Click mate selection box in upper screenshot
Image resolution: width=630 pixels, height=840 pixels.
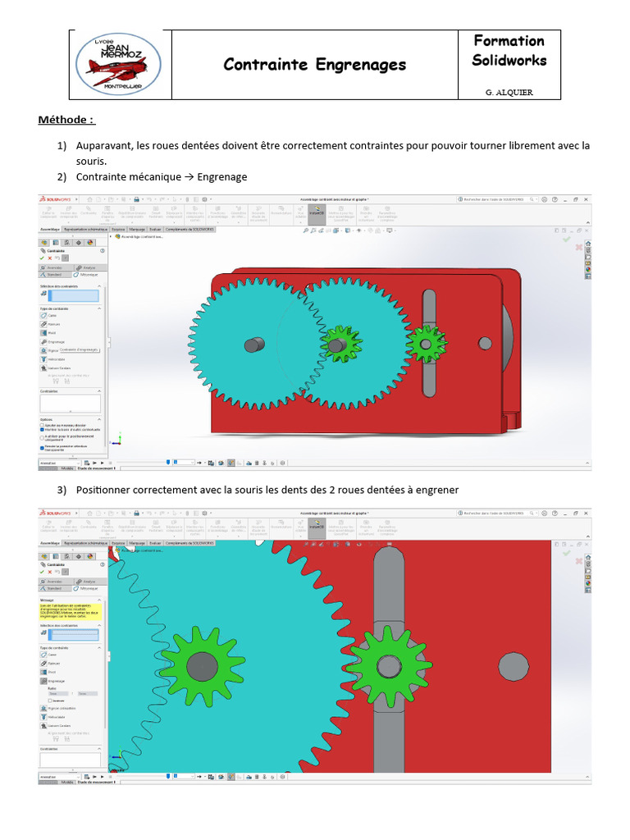(x=73, y=295)
